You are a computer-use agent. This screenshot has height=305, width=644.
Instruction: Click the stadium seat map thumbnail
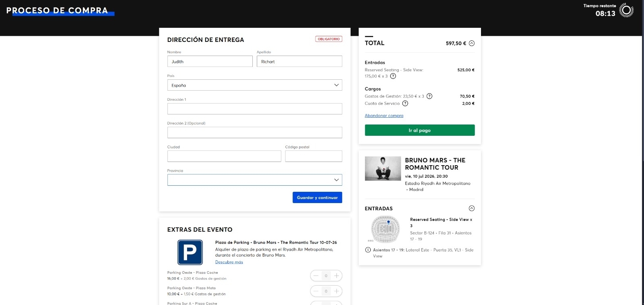(x=385, y=229)
